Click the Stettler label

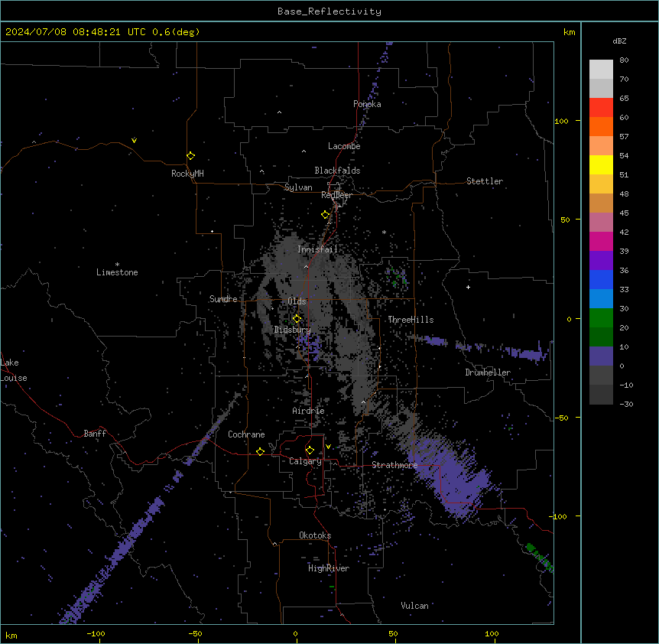click(x=485, y=181)
